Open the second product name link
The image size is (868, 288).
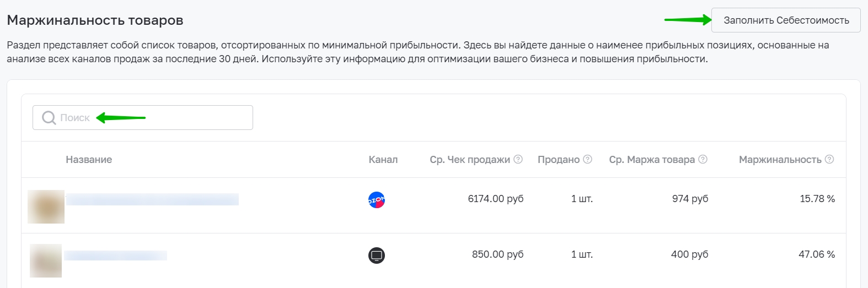click(115, 256)
